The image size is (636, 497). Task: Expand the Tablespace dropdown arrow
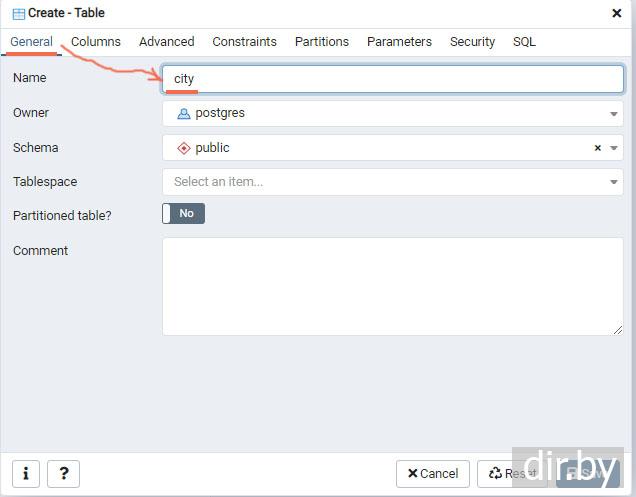614,182
